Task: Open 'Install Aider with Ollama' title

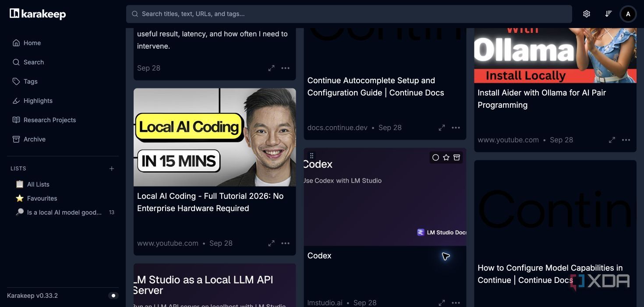Action: pos(541,99)
